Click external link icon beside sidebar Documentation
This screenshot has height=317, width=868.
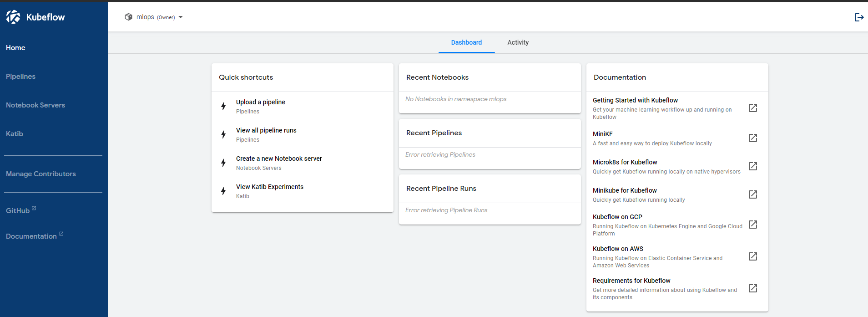click(61, 234)
